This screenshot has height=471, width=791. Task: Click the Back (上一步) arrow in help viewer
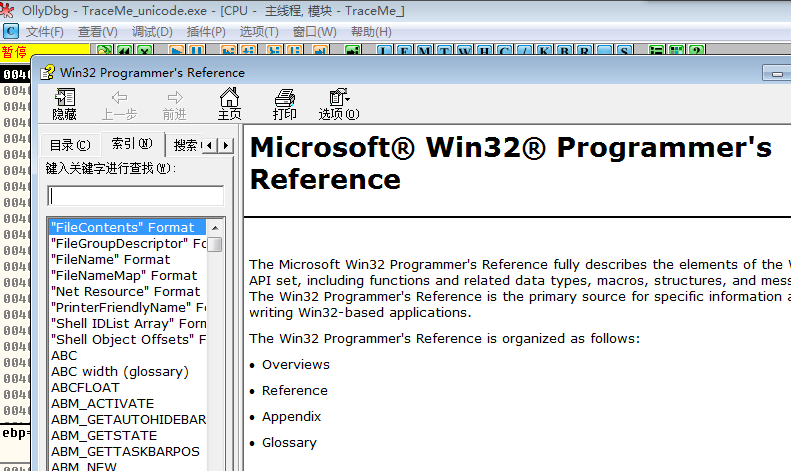coord(120,104)
